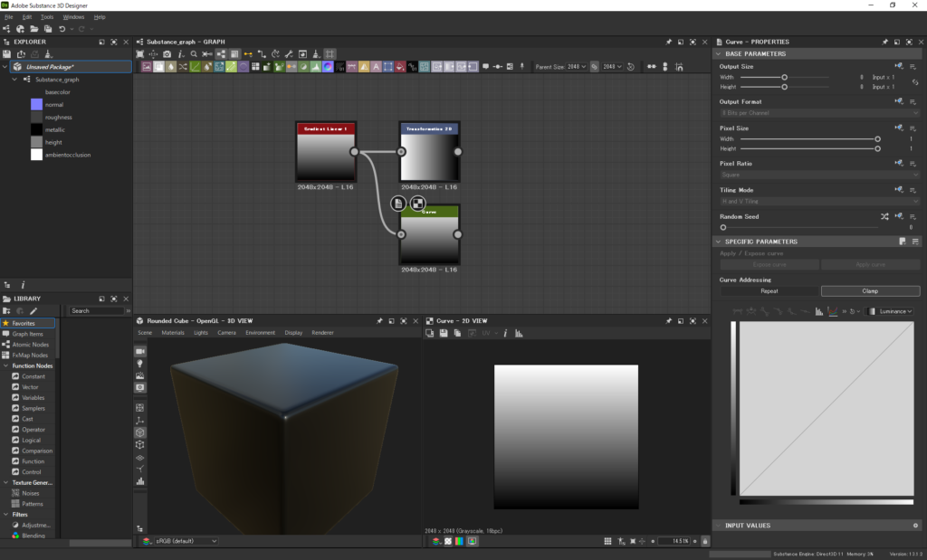Pin the Curve Properties panel
This screenshot has height=560, width=927.
point(885,42)
